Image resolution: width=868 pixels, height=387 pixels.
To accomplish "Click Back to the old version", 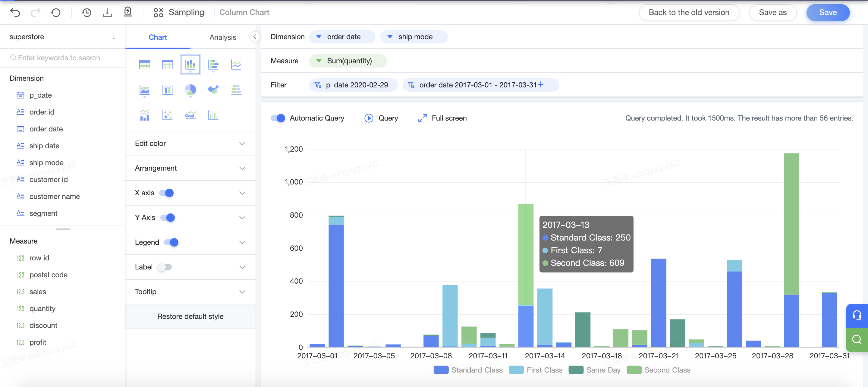I will 689,12.
